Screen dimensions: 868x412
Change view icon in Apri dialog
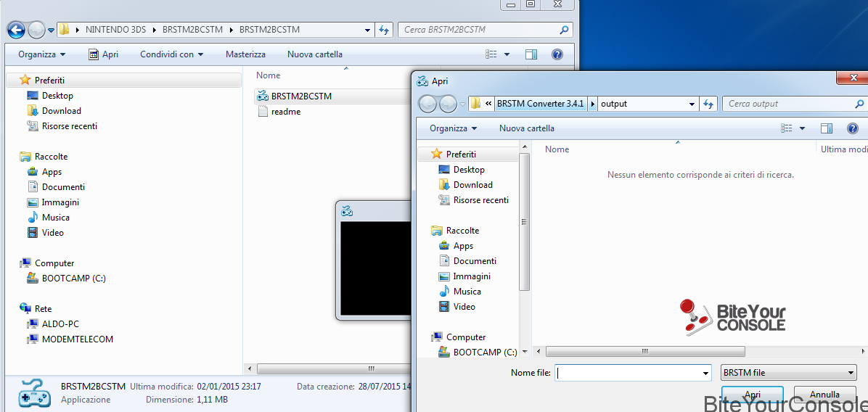[x=787, y=128]
